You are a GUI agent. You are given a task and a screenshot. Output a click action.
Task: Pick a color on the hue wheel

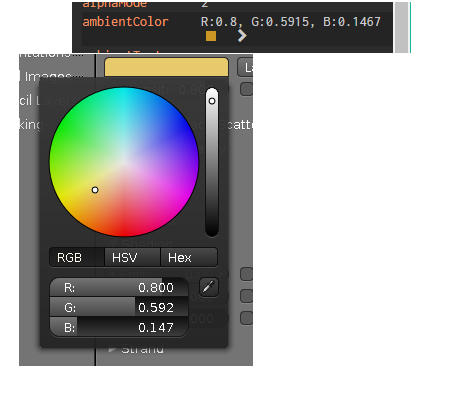[x=124, y=162]
